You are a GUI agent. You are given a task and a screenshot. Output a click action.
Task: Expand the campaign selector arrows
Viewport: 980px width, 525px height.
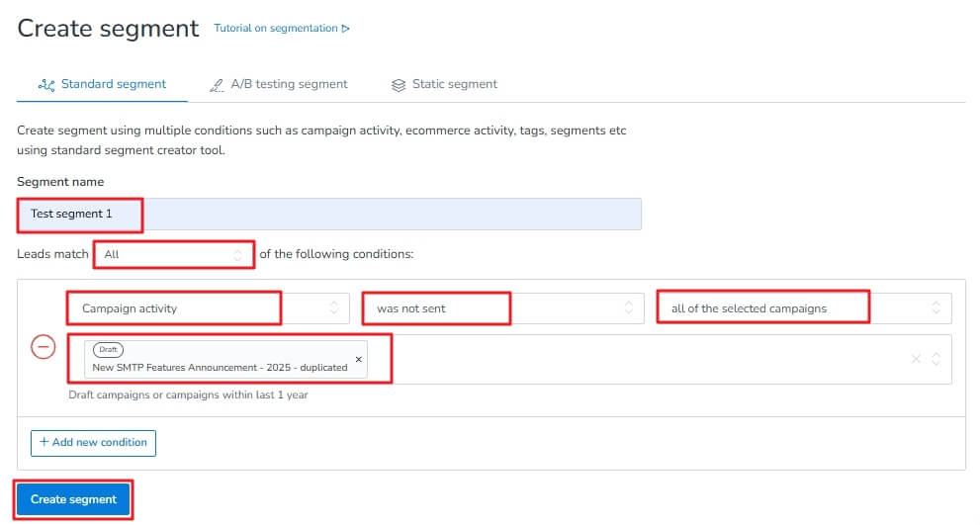pos(936,359)
